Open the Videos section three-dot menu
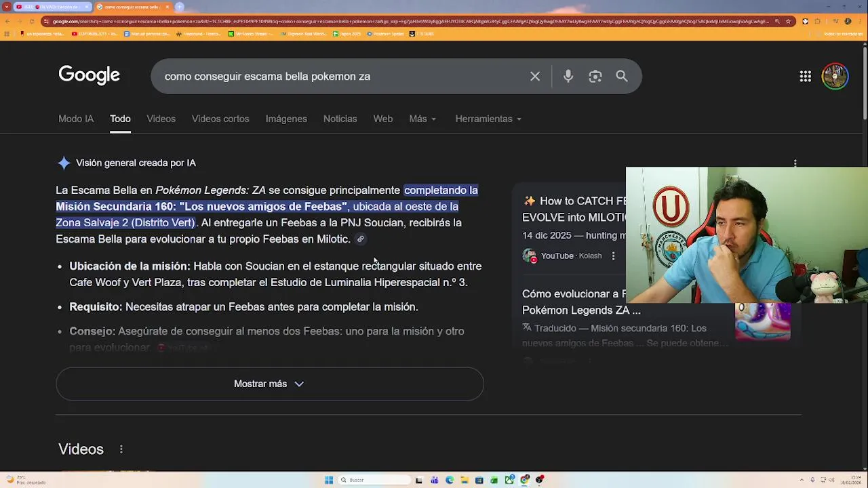Screen dimensions: 868x488 (x=121, y=449)
